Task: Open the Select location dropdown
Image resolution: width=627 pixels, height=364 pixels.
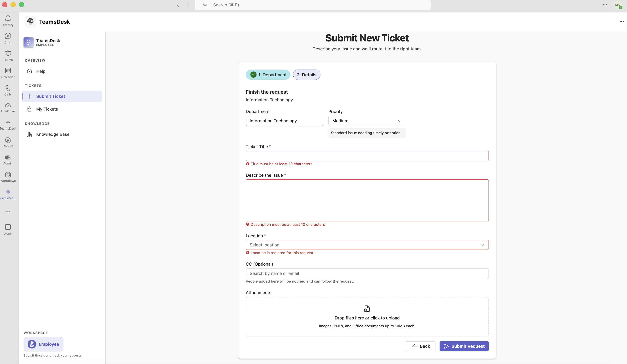Action: [367, 245]
